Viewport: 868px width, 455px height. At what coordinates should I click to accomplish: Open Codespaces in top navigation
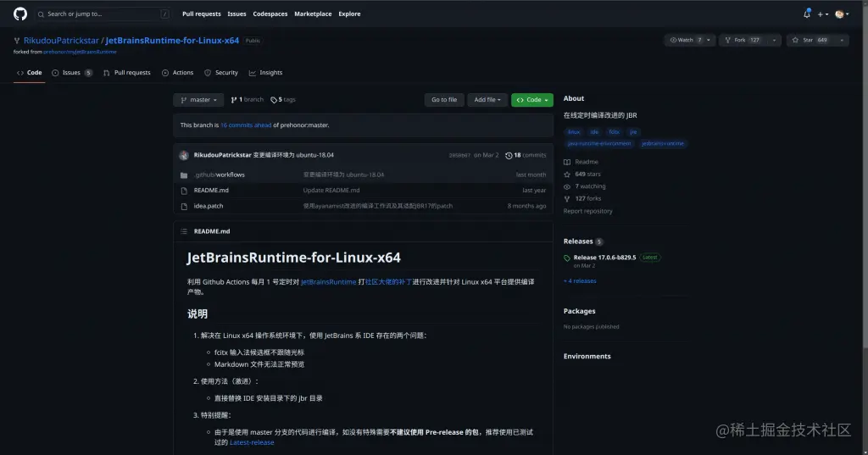(270, 14)
